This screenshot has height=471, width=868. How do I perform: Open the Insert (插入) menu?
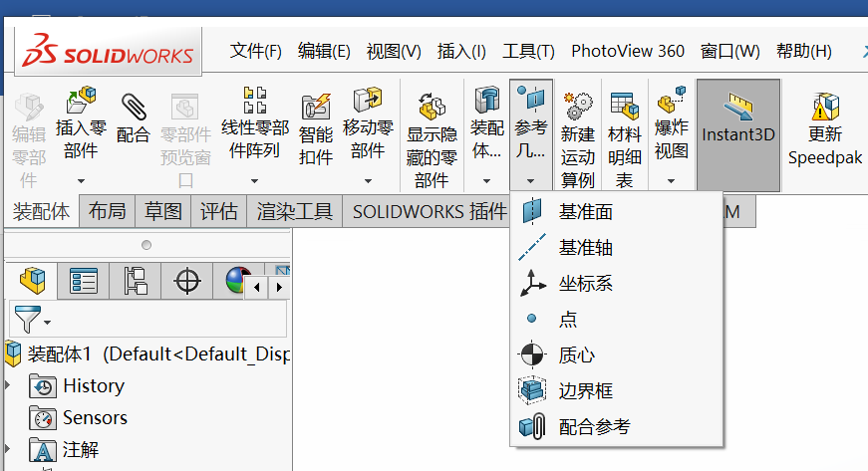461,51
